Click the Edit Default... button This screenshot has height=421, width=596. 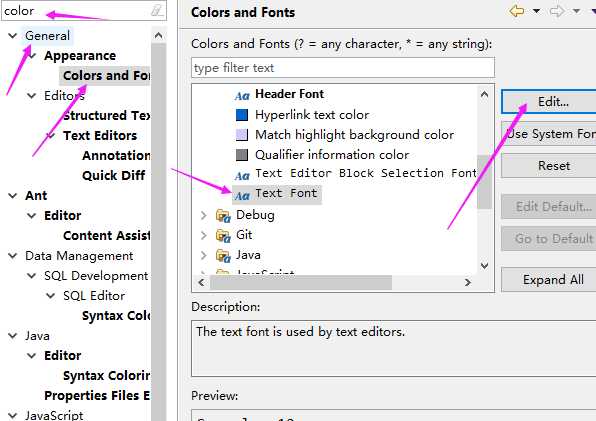(549, 207)
